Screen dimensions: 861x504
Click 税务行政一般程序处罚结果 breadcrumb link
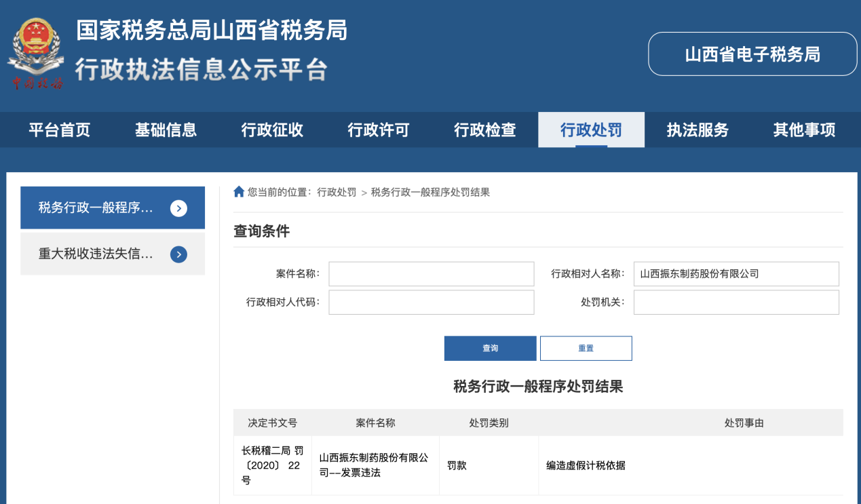[430, 192]
